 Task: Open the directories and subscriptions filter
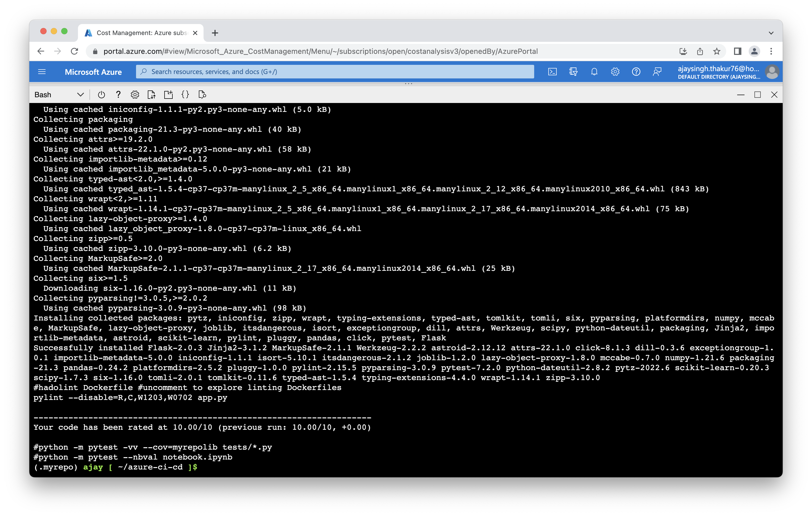[x=573, y=72]
